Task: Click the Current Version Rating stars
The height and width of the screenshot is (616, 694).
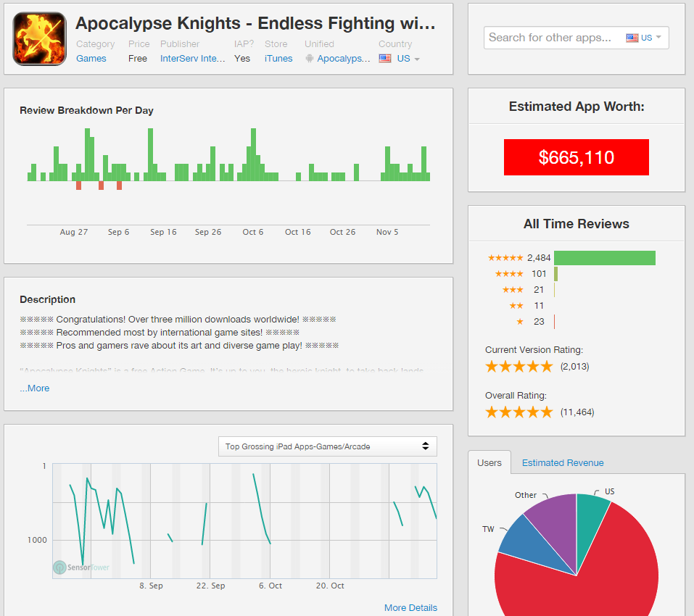Action: tap(519, 367)
